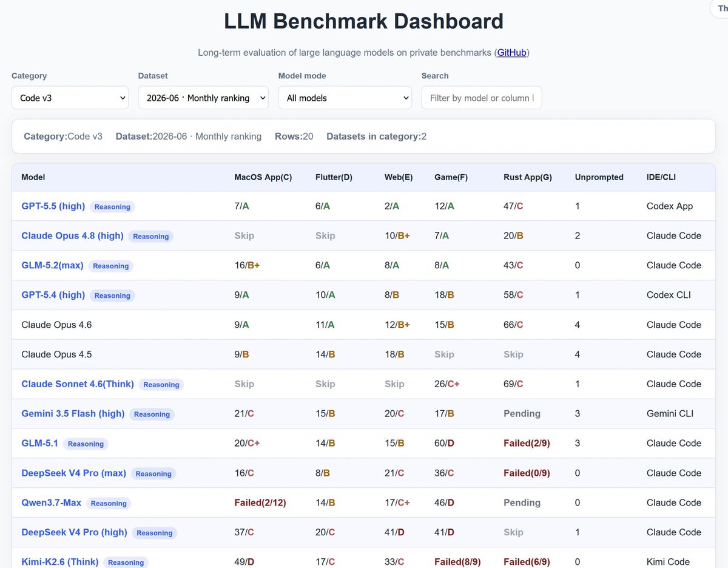Open the GLM-5.2(max) model link
The height and width of the screenshot is (568, 728).
pos(52,265)
